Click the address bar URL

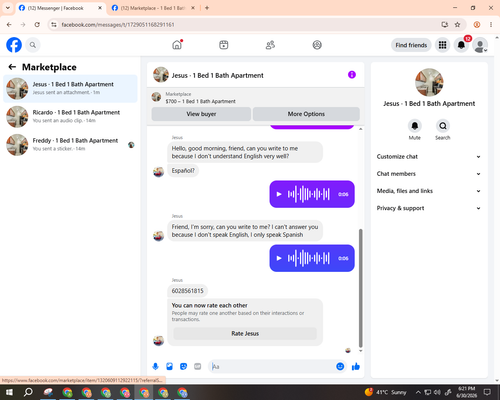tap(118, 25)
